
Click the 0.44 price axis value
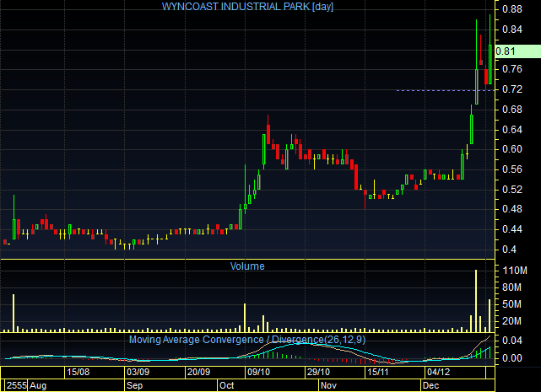(x=512, y=229)
